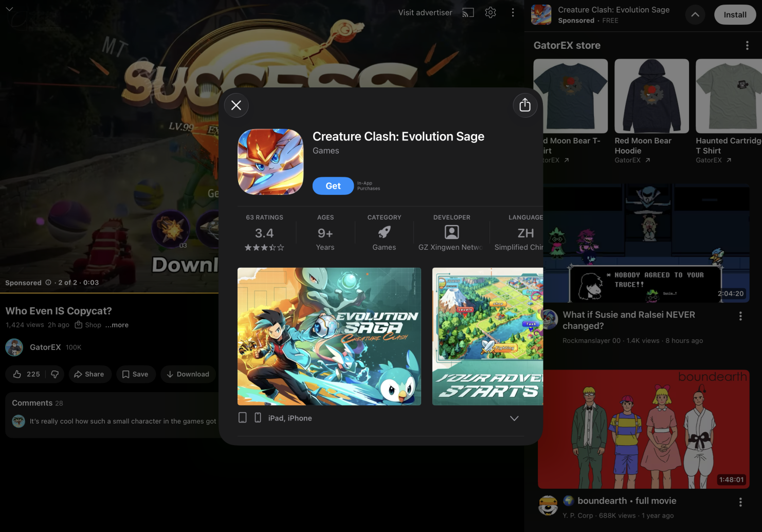Click the Sponsored info icon on ad

point(48,283)
